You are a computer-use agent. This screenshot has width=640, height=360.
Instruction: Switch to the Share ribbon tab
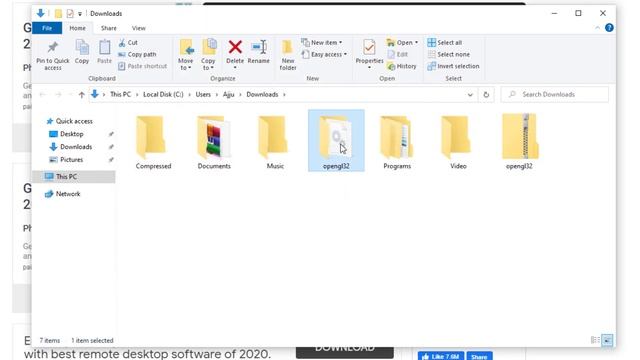coord(109,28)
